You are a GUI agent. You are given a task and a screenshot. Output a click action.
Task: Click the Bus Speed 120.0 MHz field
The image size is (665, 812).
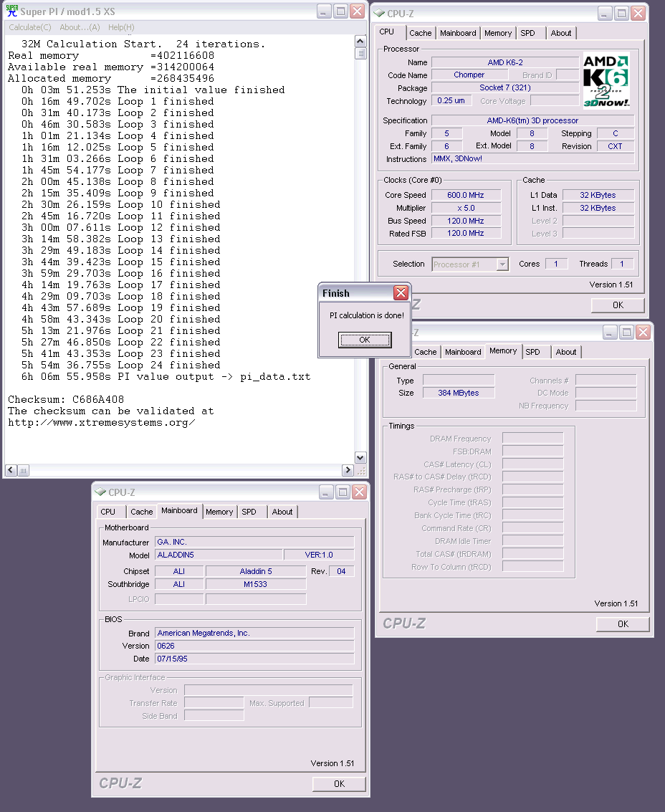[x=466, y=221]
